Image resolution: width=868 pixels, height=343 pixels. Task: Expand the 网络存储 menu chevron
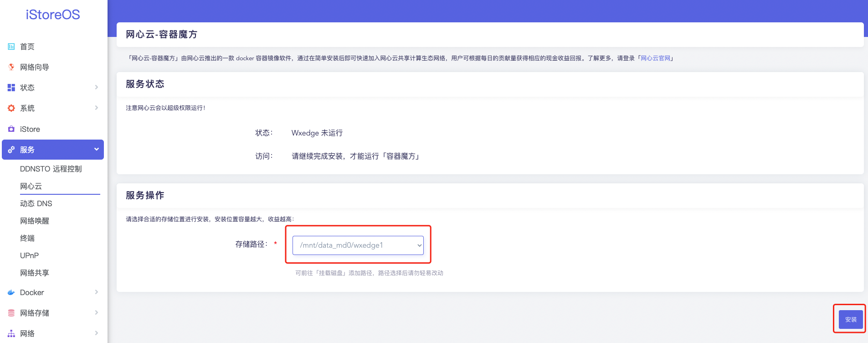click(x=97, y=312)
